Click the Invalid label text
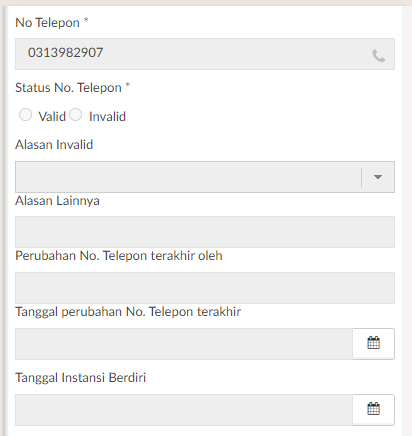 107,117
